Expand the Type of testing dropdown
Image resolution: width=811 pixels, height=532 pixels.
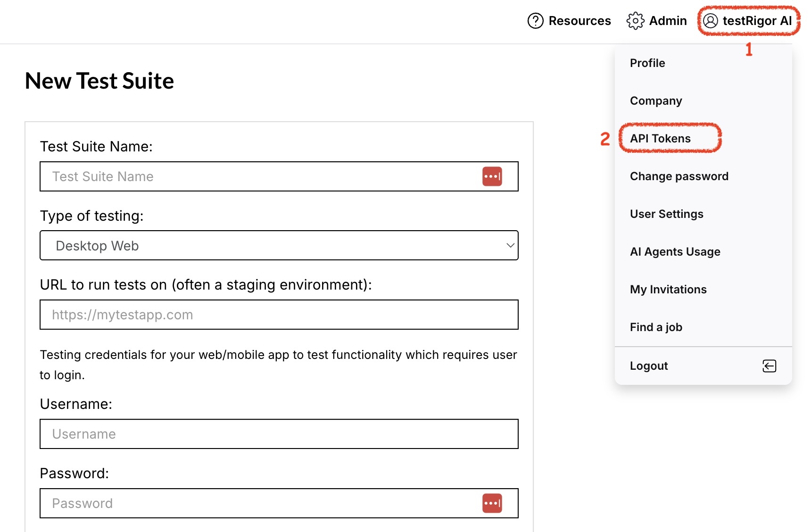pos(279,245)
